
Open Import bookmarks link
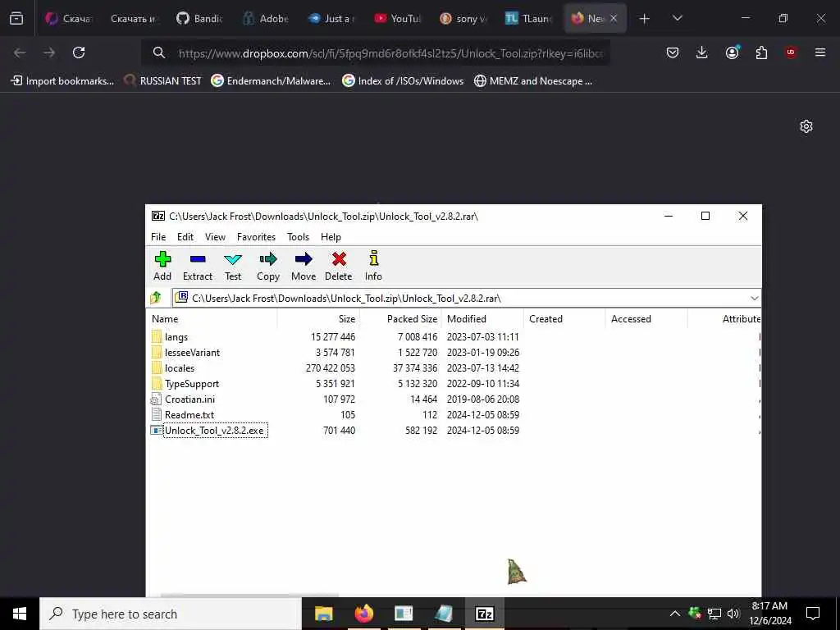(62, 81)
